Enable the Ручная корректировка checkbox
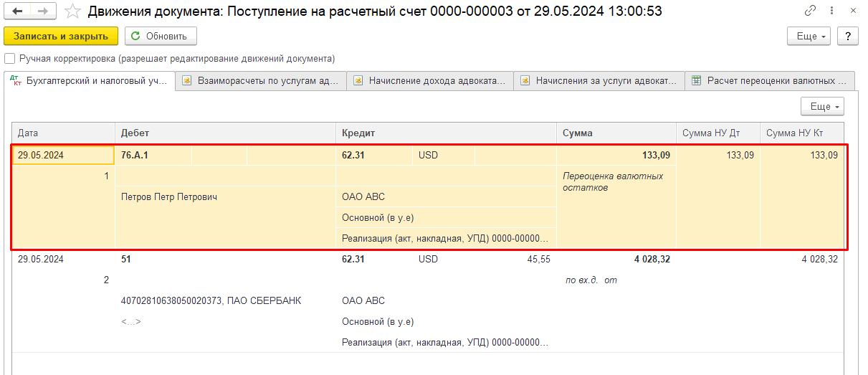868x375 pixels. [10, 59]
